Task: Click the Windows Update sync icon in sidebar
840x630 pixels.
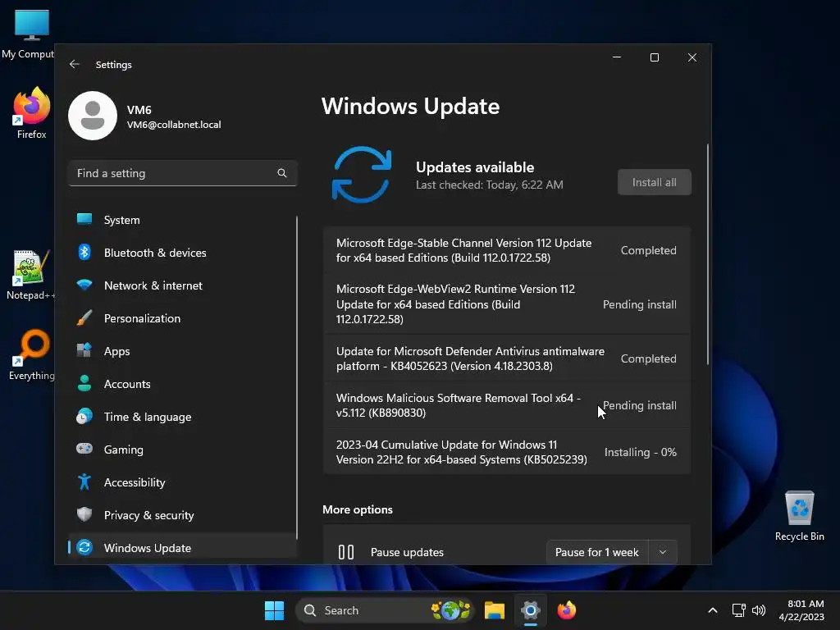Action: (x=84, y=547)
